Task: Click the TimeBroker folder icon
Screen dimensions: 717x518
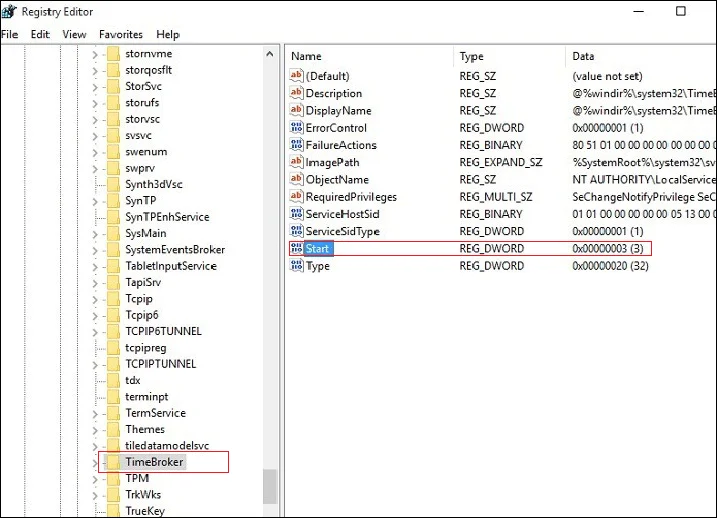Action: tap(113, 462)
